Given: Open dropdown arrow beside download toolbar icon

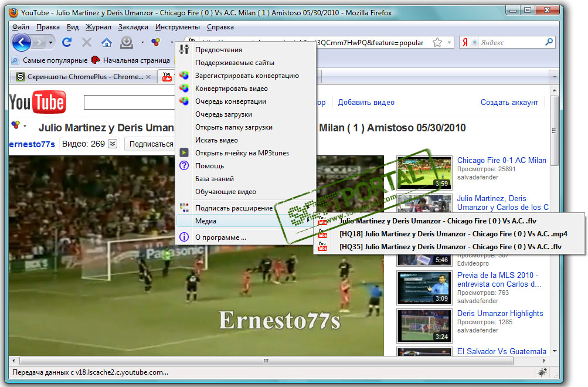Looking at the screenshot, I should (142, 42).
